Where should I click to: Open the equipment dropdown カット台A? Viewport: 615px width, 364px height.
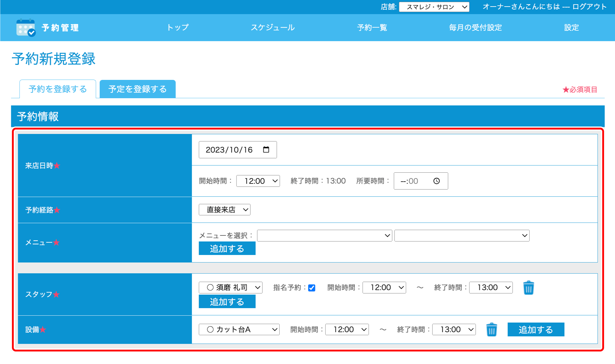click(239, 329)
